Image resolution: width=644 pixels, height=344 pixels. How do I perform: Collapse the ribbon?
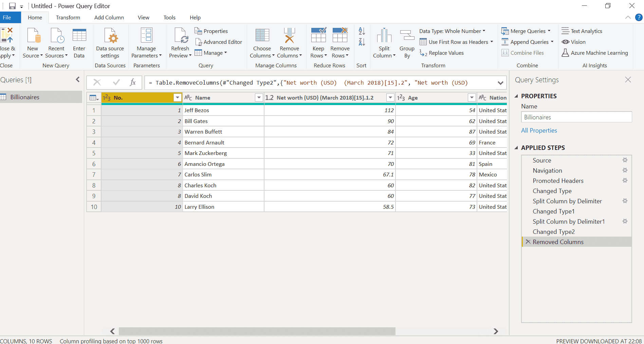(x=628, y=17)
